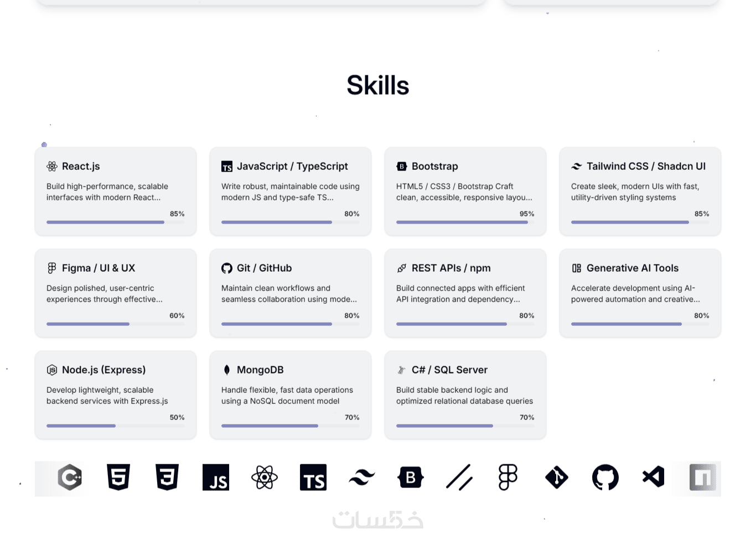The width and height of the screenshot is (756, 540).
Task: Select the Git diamond logo in the carousel
Action: (557, 477)
